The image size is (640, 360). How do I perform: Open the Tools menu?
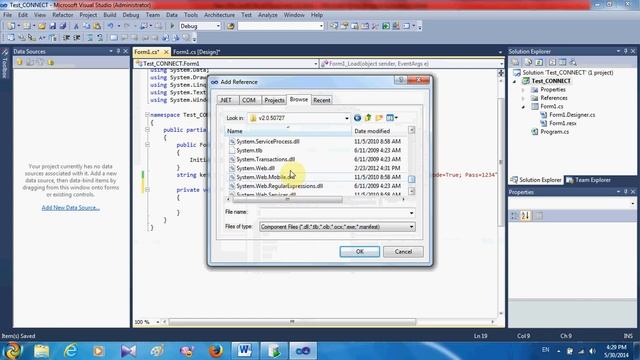(191, 15)
